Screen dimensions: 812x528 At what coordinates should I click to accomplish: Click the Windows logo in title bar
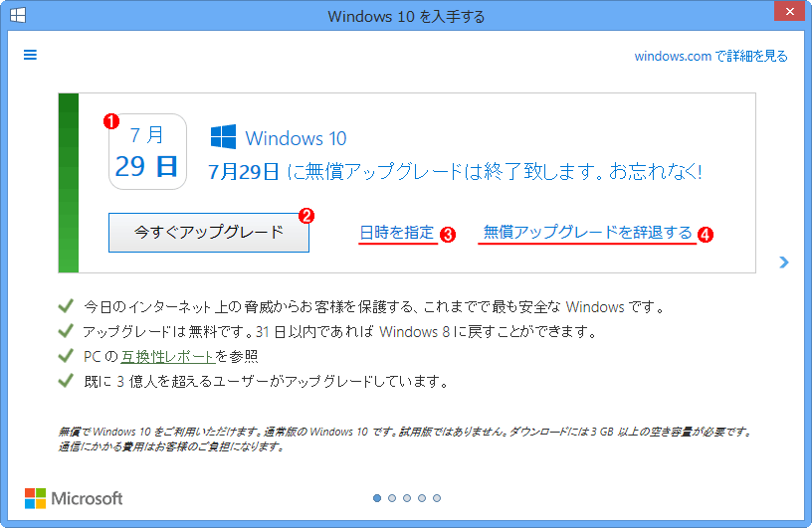coord(18,16)
